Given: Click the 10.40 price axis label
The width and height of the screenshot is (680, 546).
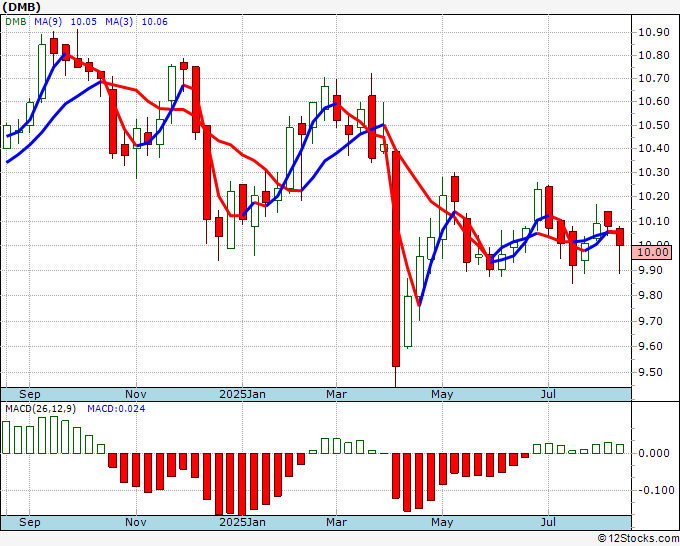Looking at the screenshot, I should click(654, 148).
